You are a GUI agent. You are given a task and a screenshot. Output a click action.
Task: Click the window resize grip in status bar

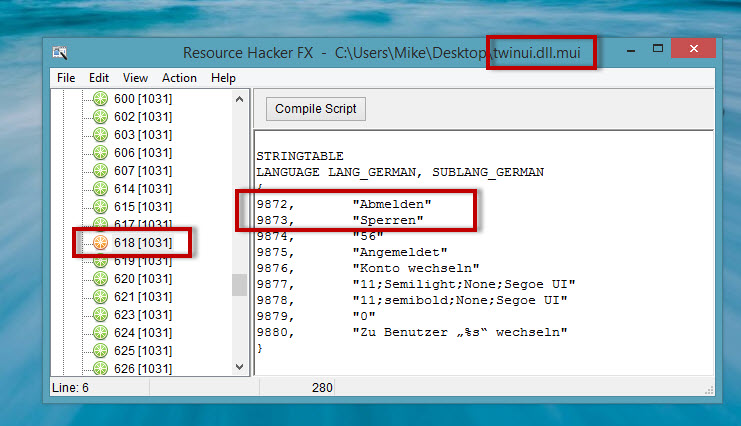709,390
